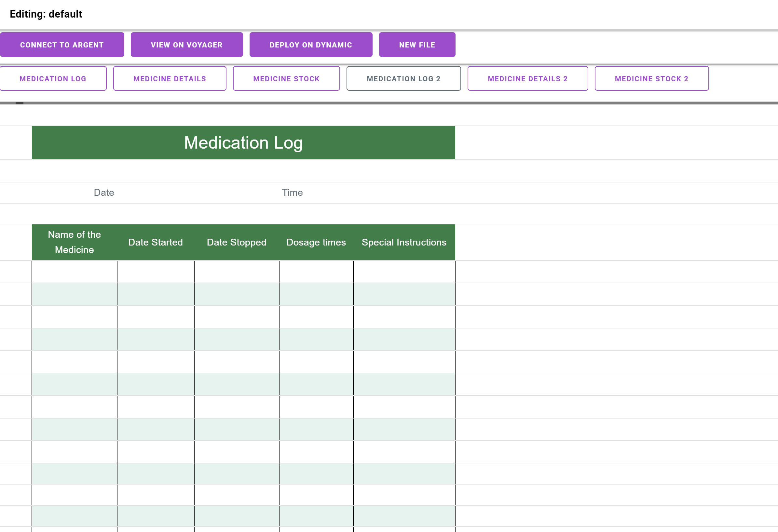The height and width of the screenshot is (532, 778).
Task: Click the CONNECT TO ARGENT button
Action: point(61,44)
